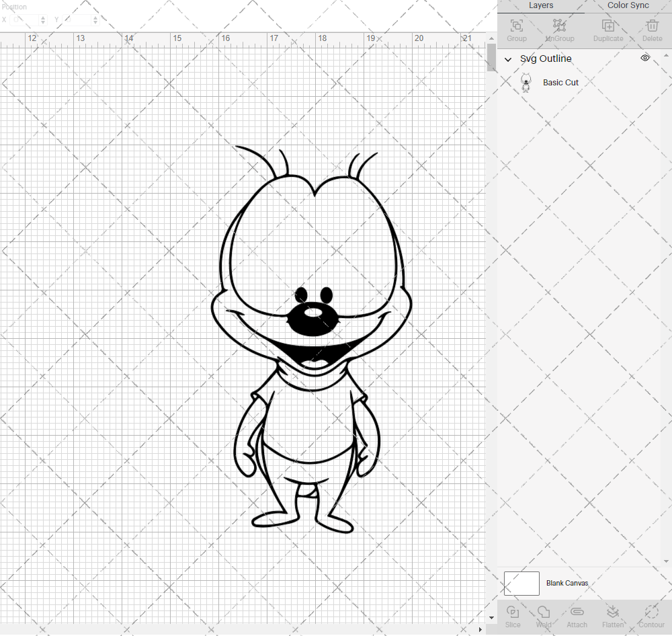Switch to the Color Sync tab
This screenshot has width=672, height=636.
[628, 5]
